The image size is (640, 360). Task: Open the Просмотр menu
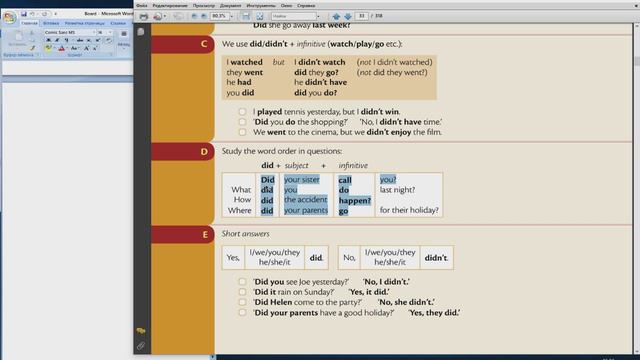tap(204, 6)
